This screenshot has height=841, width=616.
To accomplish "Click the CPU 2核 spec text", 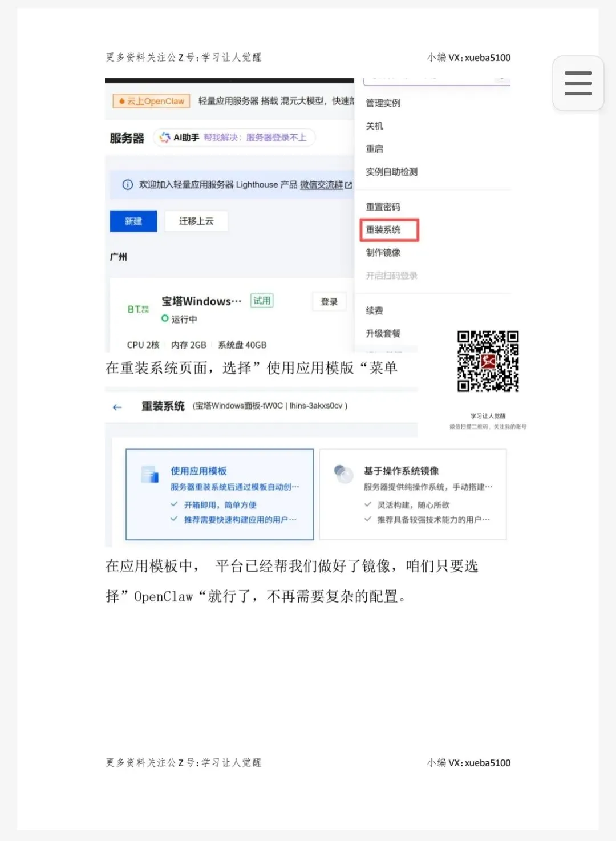I will click(x=143, y=345).
